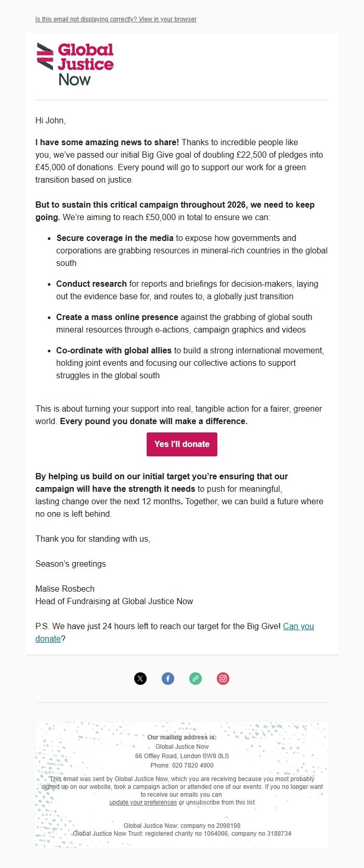Select the circular black X social icon

pos(140,679)
